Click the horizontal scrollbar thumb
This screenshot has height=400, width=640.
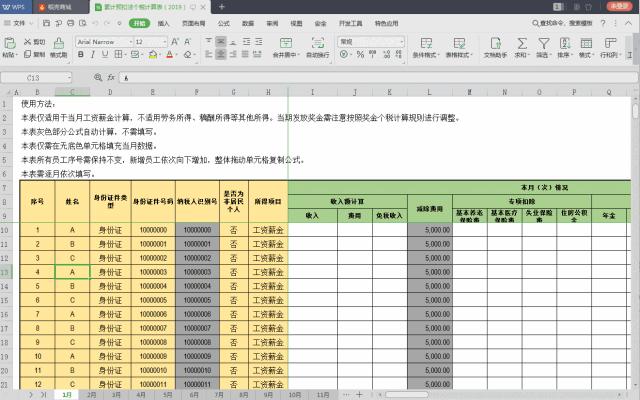(407, 395)
